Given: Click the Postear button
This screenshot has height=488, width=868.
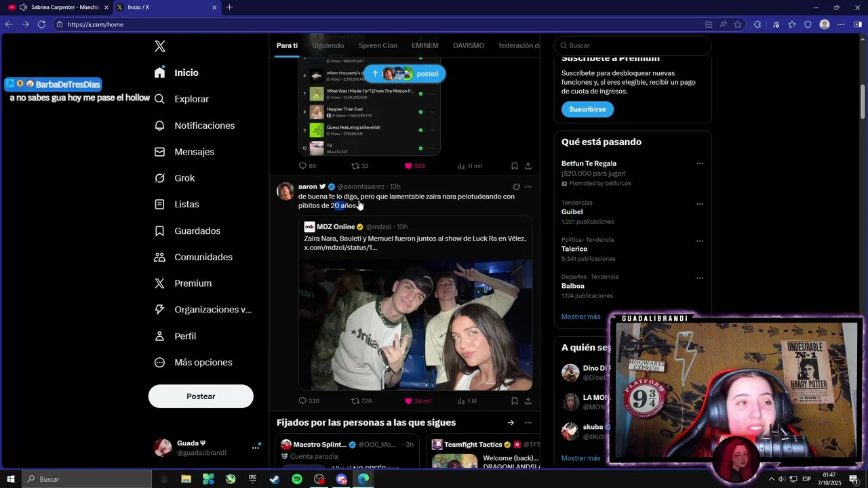Looking at the screenshot, I should (x=201, y=396).
